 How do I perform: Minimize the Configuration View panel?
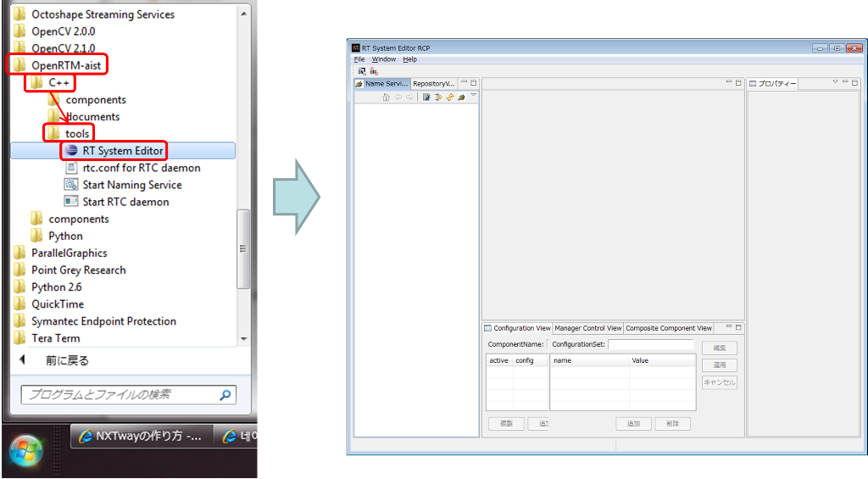point(729,327)
